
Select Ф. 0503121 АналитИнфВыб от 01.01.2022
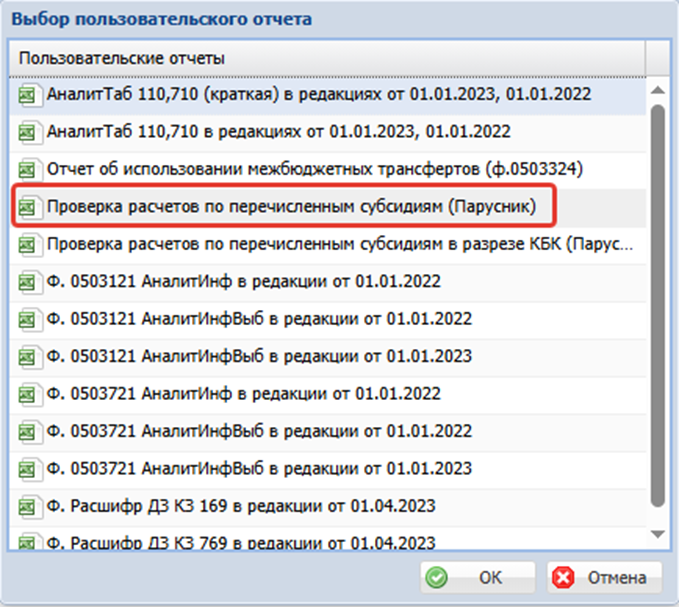pyautogui.click(x=328, y=320)
